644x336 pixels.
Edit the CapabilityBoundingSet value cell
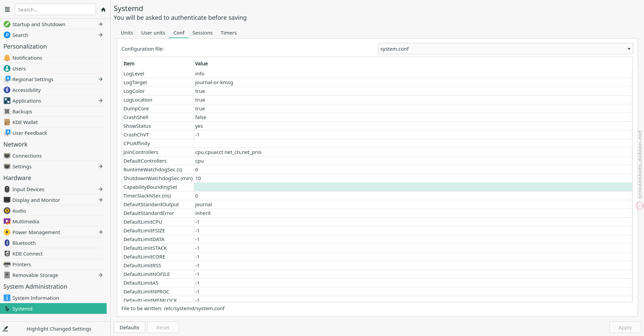click(x=413, y=187)
